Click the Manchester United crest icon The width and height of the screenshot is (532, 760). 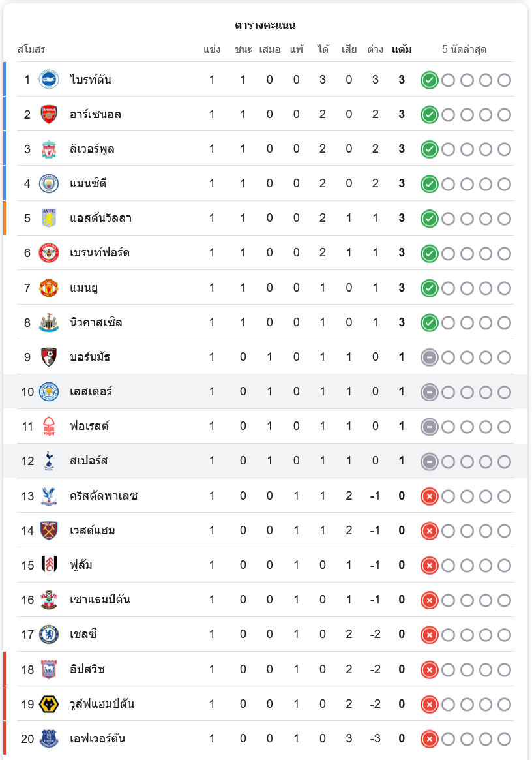pyautogui.click(x=49, y=287)
